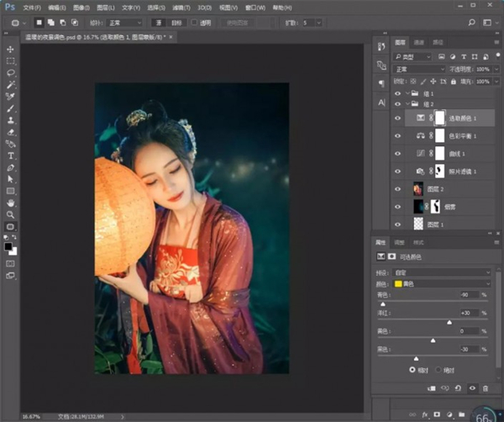Select the Lasso tool

pos(11,73)
